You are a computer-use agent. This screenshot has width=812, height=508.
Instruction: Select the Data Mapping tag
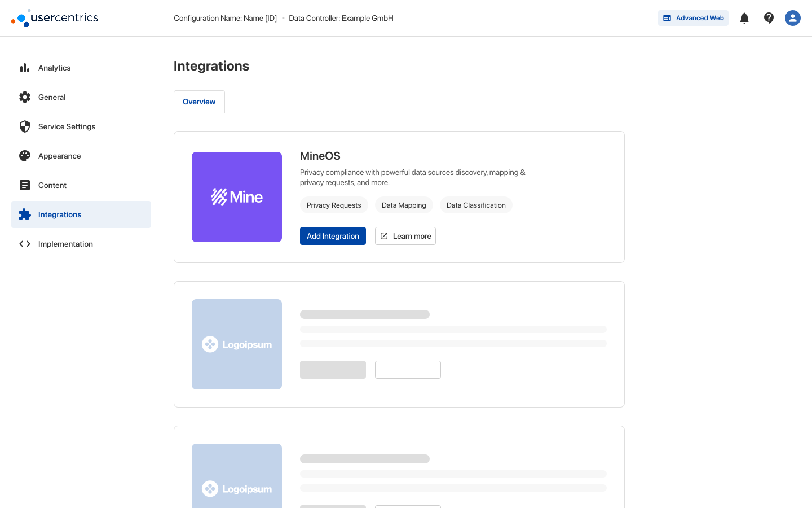(x=404, y=205)
